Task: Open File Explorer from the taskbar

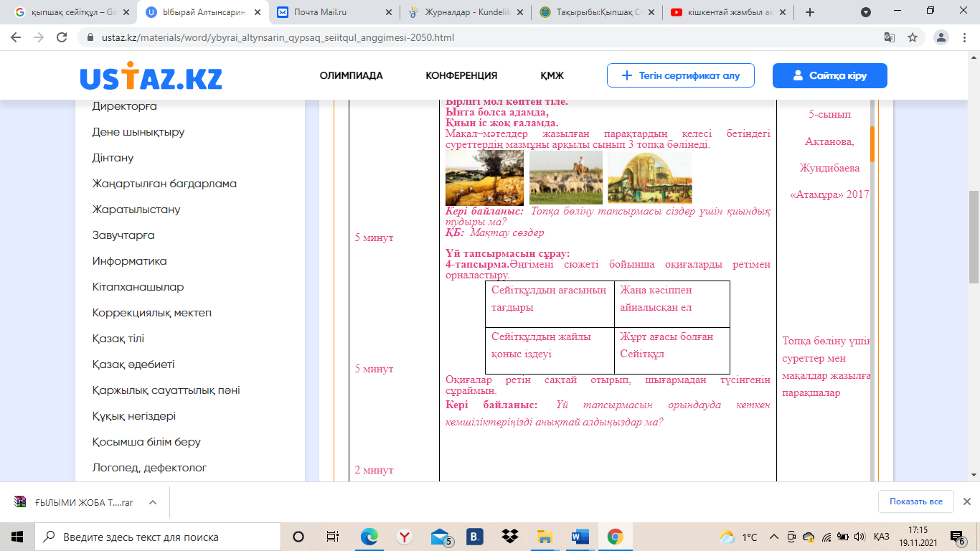Action: [545, 536]
